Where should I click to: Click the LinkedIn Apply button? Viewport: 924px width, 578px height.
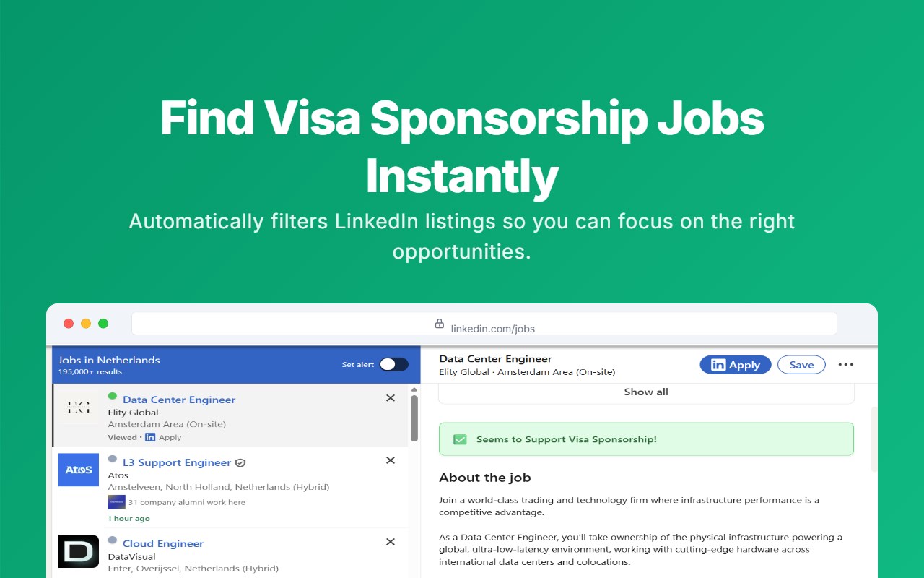pyautogui.click(x=736, y=365)
